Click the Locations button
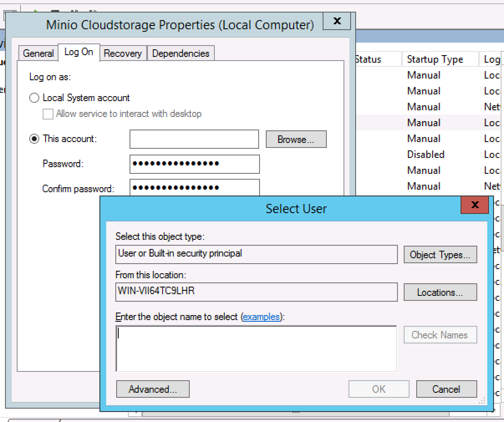504x422 pixels. (440, 292)
